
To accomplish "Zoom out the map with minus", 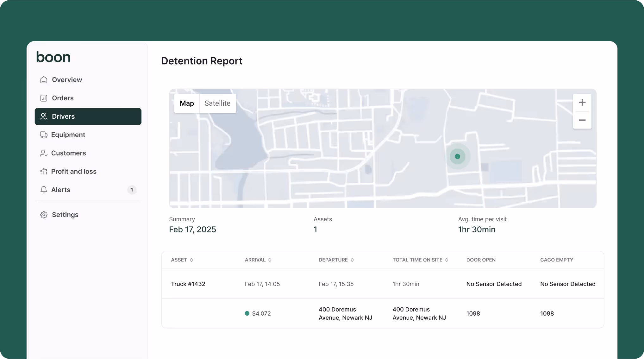I will click(582, 120).
